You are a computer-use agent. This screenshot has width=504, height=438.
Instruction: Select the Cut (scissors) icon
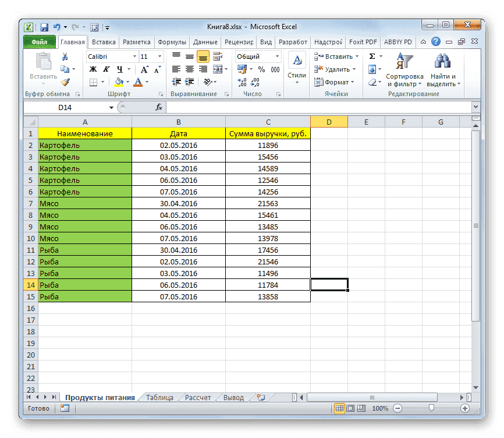click(64, 56)
